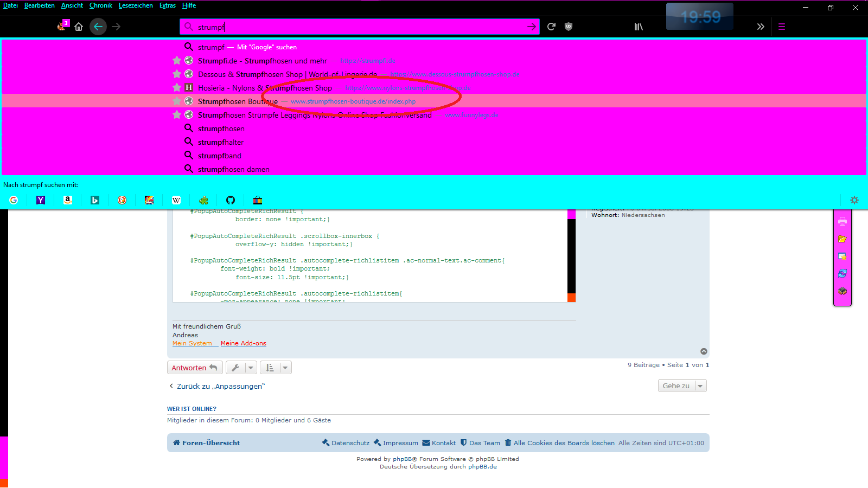Go forward one page

[x=116, y=27]
